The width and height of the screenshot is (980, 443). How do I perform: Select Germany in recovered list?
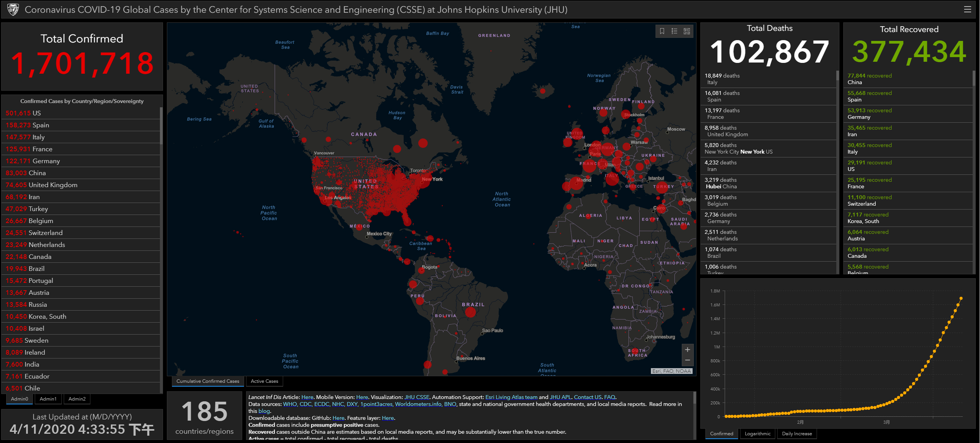869,113
